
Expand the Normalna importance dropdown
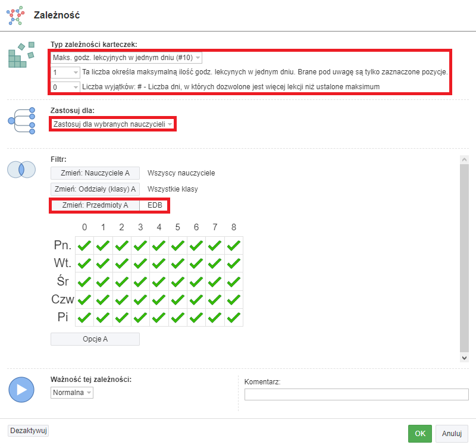[72, 393]
